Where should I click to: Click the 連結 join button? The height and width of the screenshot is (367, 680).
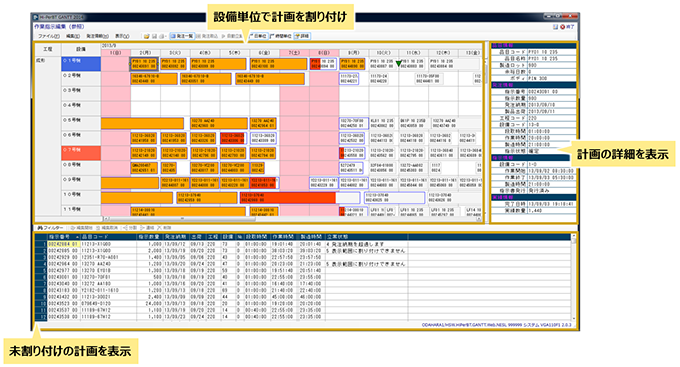click(x=147, y=228)
